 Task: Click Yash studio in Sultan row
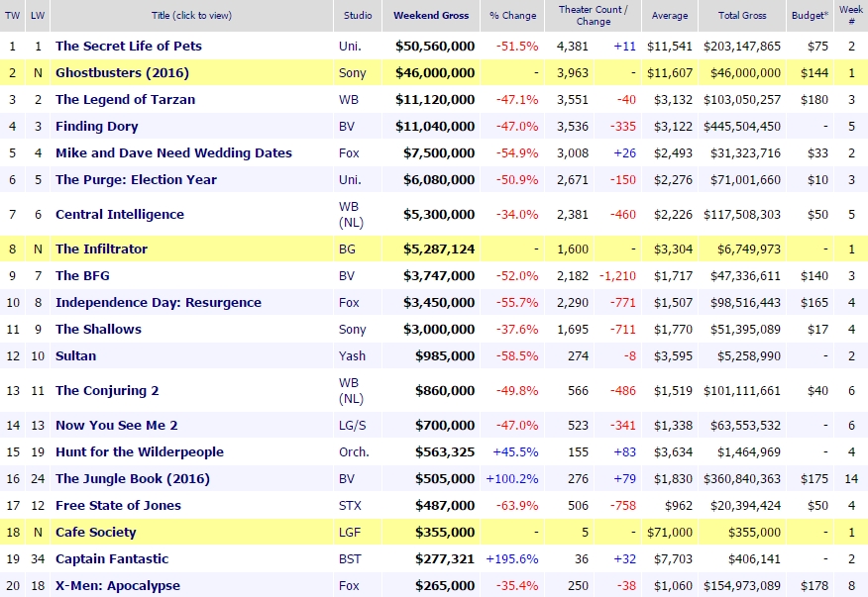click(x=352, y=355)
